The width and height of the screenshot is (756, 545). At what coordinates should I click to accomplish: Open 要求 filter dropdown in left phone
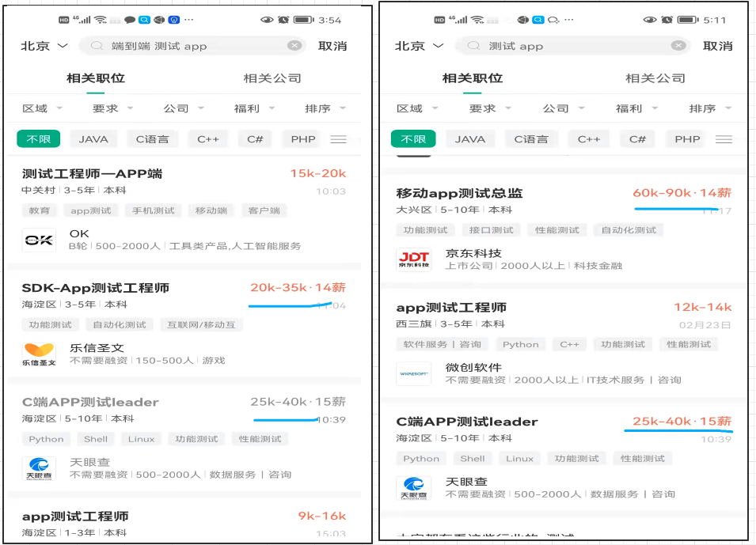point(113,108)
